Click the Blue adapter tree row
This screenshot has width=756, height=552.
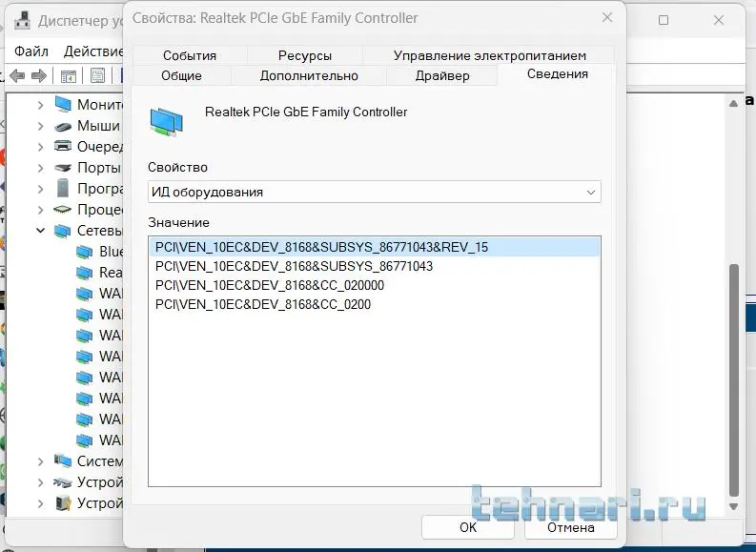tap(99, 252)
